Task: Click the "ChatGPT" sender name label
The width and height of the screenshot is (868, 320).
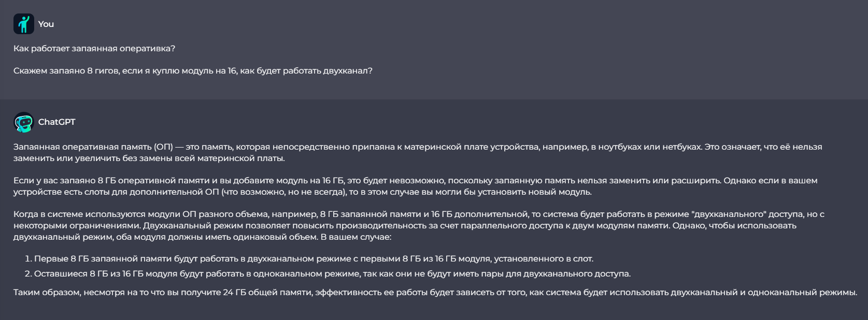Action: click(x=57, y=122)
